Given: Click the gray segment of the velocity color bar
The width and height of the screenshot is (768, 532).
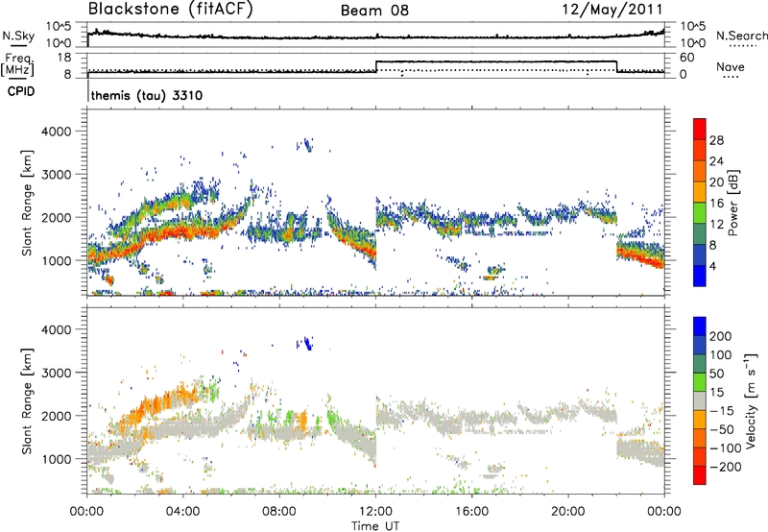Looking at the screenshot, I should click(x=700, y=401).
